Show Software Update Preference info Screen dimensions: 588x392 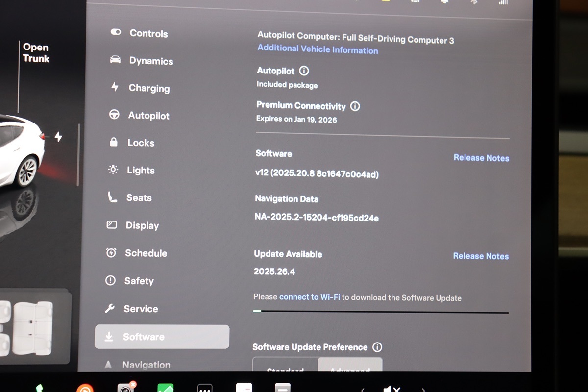(377, 347)
